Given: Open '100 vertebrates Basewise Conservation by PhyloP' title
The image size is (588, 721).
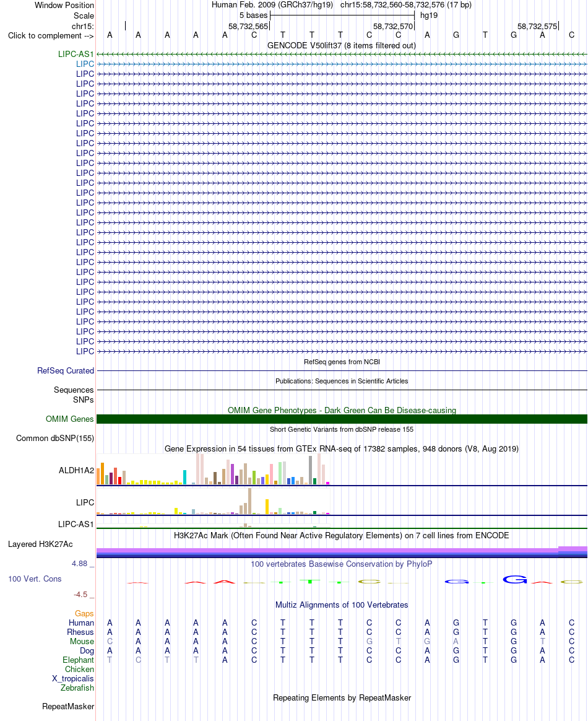Looking at the screenshot, I should 342,564.
